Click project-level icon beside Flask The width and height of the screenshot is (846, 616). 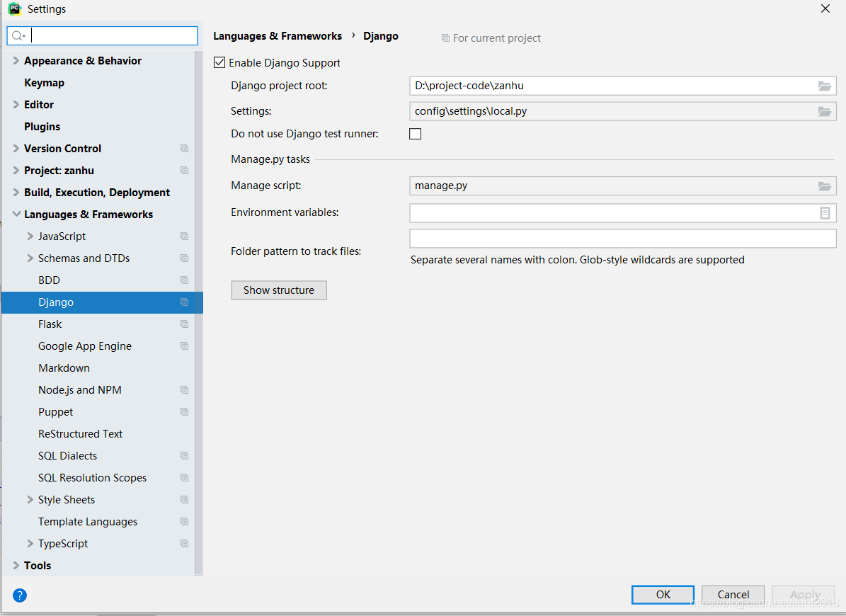pos(185,324)
